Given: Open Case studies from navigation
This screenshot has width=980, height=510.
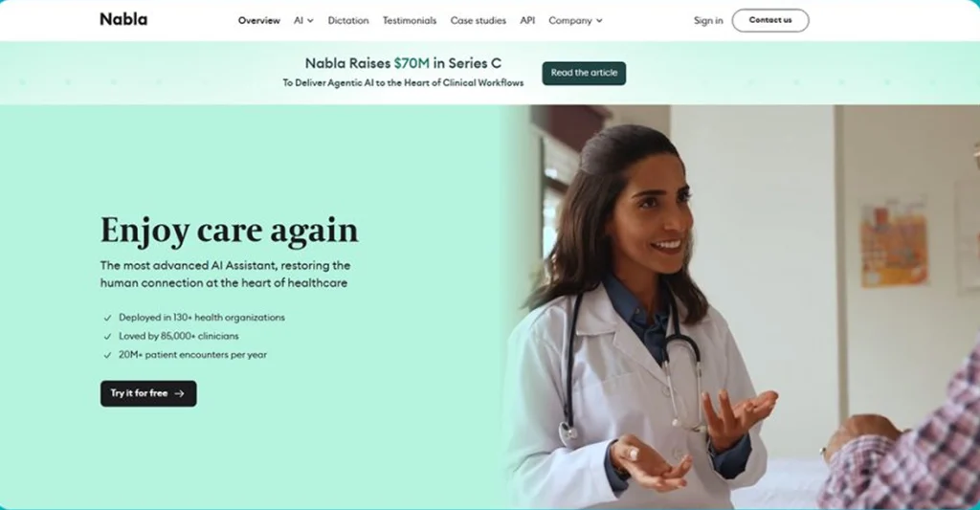Looking at the screenshot, I should tap(479, 21).
